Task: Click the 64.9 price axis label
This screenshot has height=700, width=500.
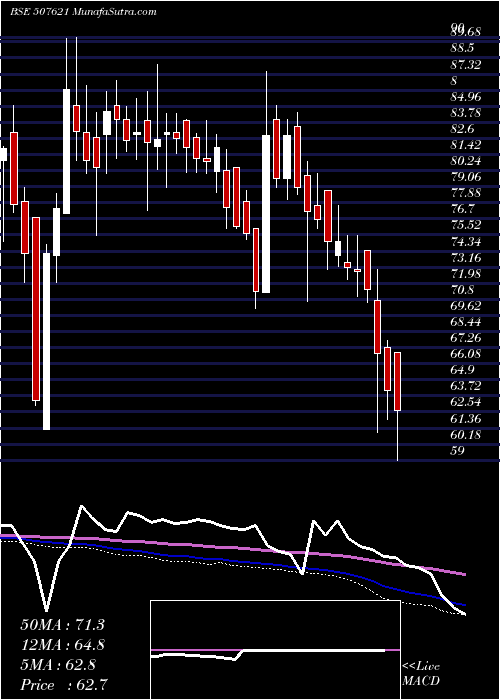Action: 462,370
